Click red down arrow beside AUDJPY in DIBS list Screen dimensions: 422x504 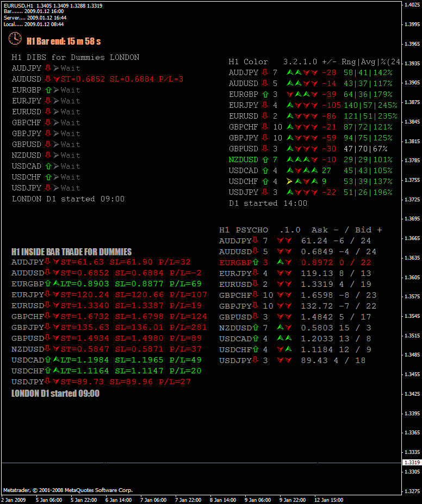click(x=48, y=68)
